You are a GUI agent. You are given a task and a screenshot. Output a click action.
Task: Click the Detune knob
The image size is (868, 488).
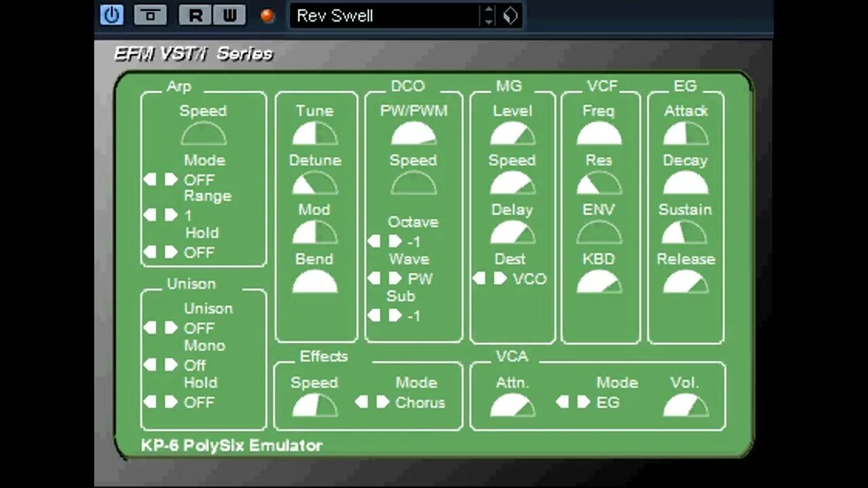[315, 184]
